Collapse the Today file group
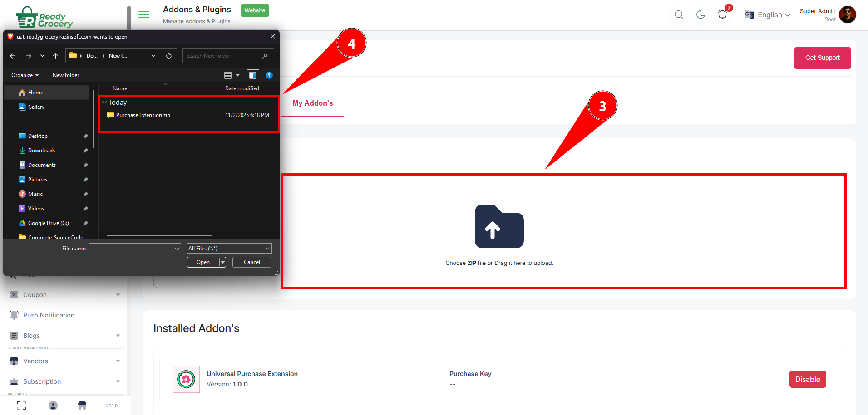 [104, 103]
